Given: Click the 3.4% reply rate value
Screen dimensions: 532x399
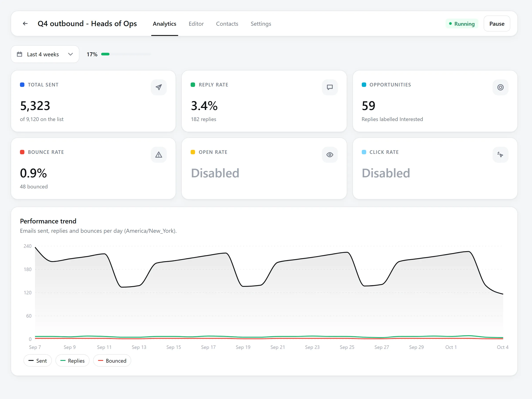Looking at the screenshot, I should (x=204, y=106).
